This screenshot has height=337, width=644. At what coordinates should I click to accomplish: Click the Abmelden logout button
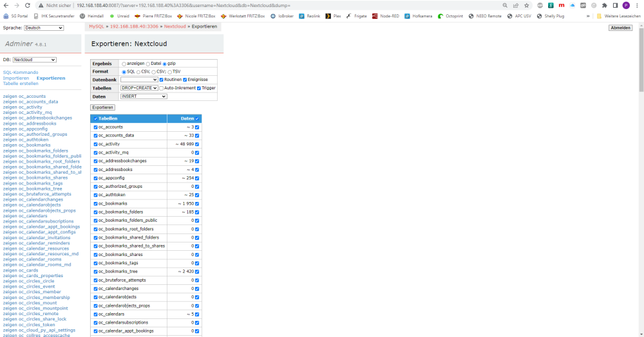[620, 28]
